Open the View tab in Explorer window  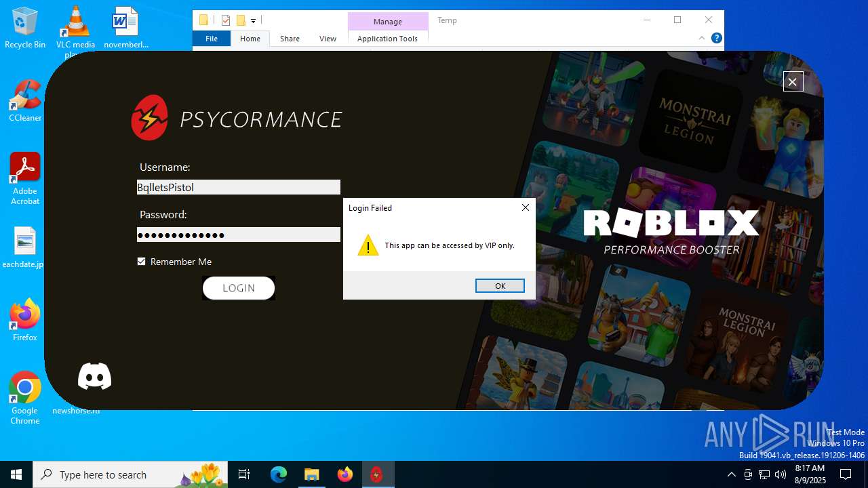[x=328, y=39]
